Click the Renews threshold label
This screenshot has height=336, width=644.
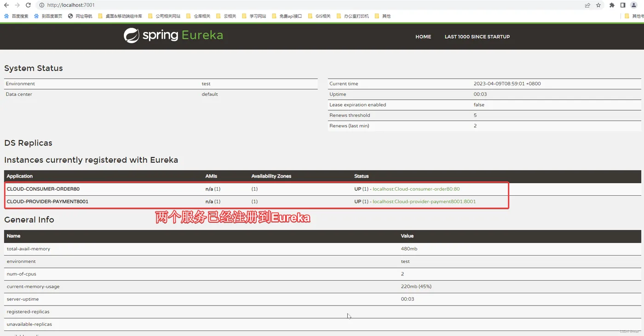click(x=350, y=115)
